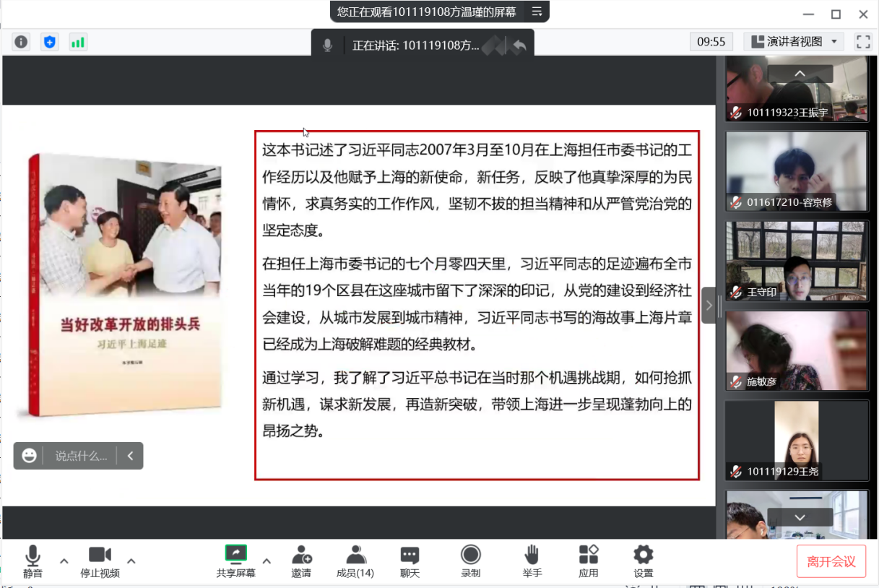The image size is (879, 588).
Task: Start recording the meeting
Action: (x=470, y=561)
